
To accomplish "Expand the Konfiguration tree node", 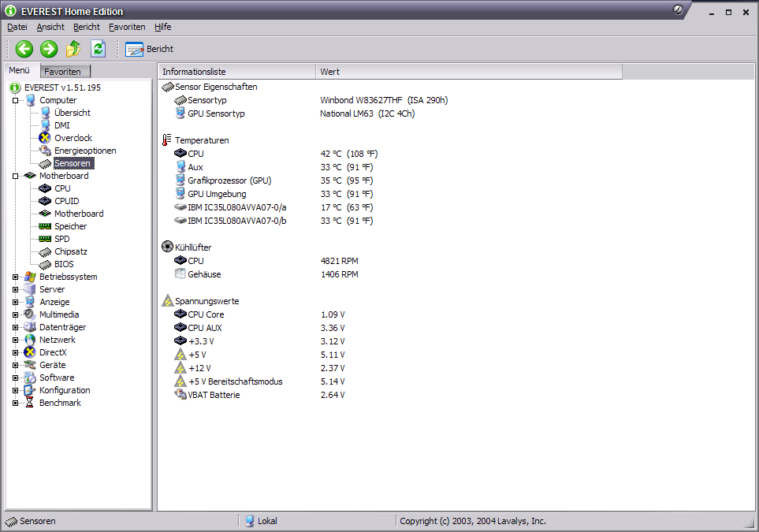I will coord(15,390).
